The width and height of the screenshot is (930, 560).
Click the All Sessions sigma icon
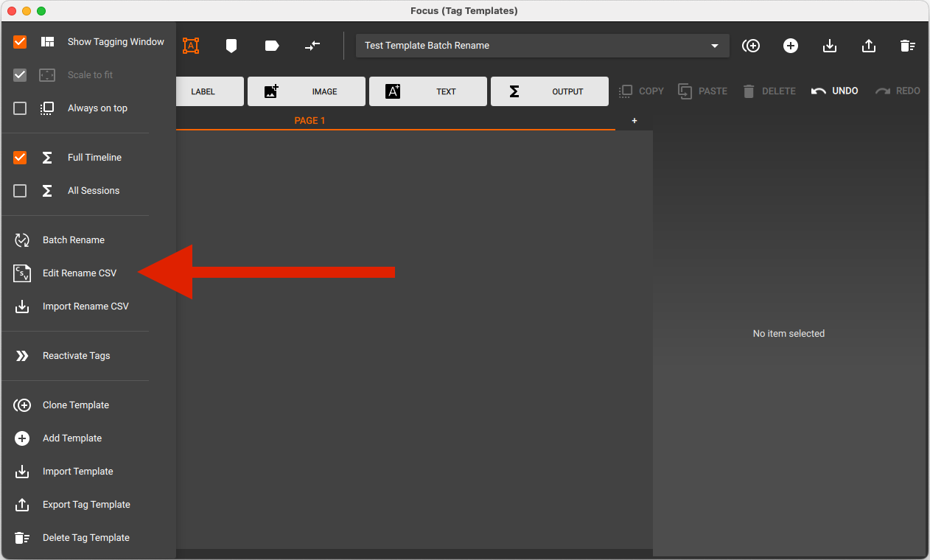[x=47, y=191]
